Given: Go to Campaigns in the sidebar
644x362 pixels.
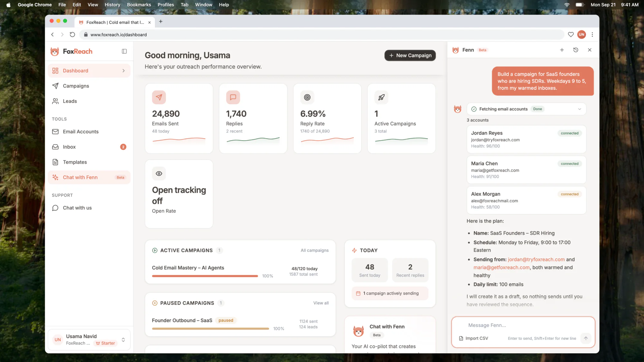Looking at the screenshot, I should coord(89,86).
